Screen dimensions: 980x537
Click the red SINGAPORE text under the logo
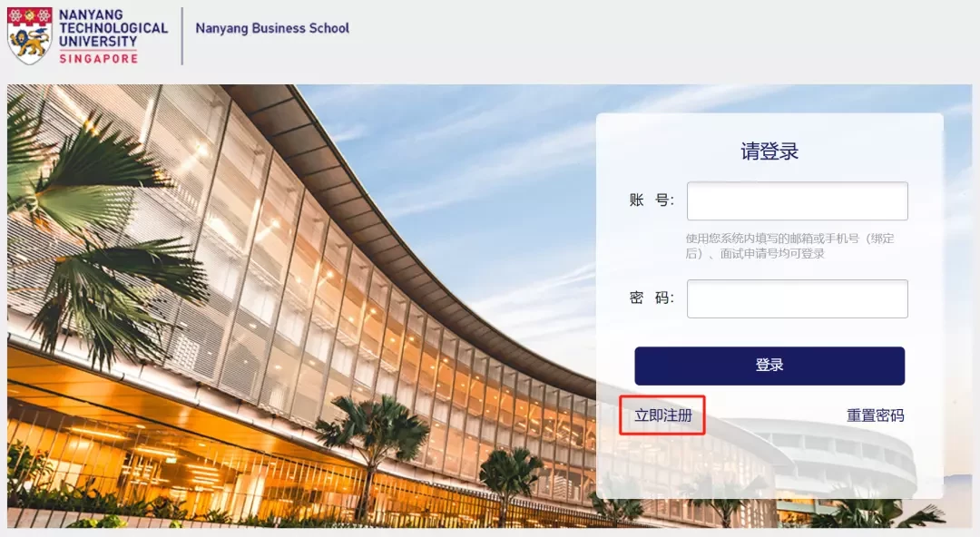[99, 58]
